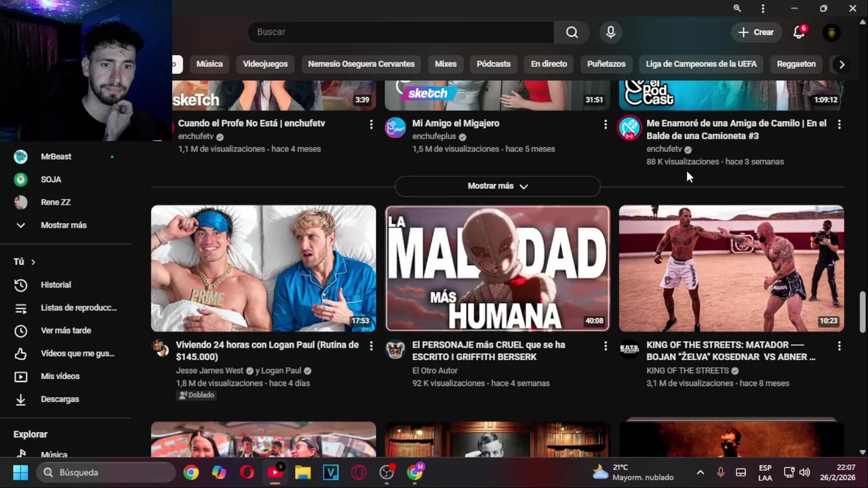This screenshot has width=868, height=488.
Task: Open options for KING OF THE STREETS video
Action: [x=839, y=346]
